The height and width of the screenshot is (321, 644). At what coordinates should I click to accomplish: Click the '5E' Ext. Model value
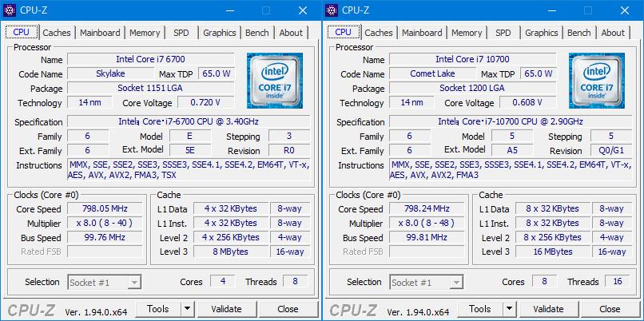[x=190, y=150]
